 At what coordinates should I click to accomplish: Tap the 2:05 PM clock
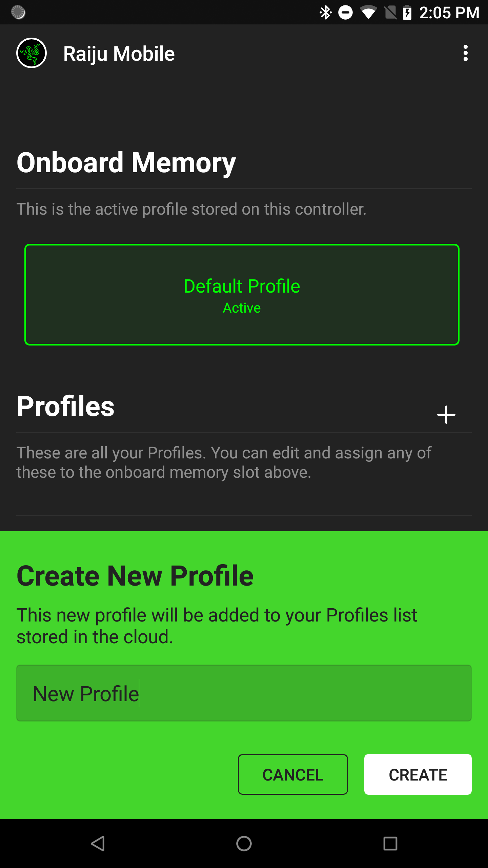point(449,13)
